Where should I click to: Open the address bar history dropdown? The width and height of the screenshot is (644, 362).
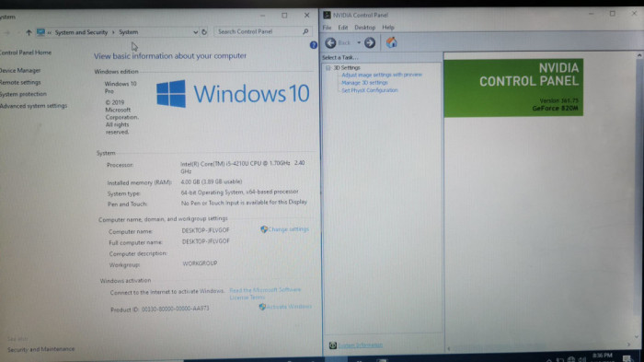point(195,32)
